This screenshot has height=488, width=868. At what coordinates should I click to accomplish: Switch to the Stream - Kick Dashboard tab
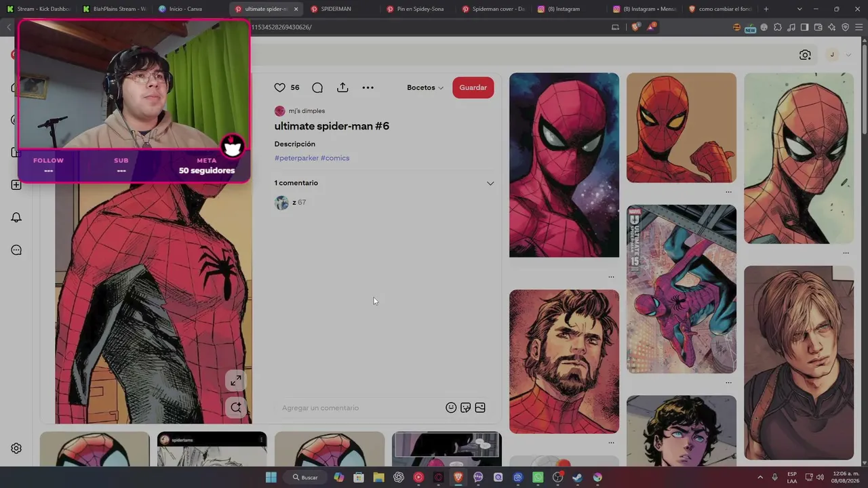pyautogui.click(x=39, y=9)
